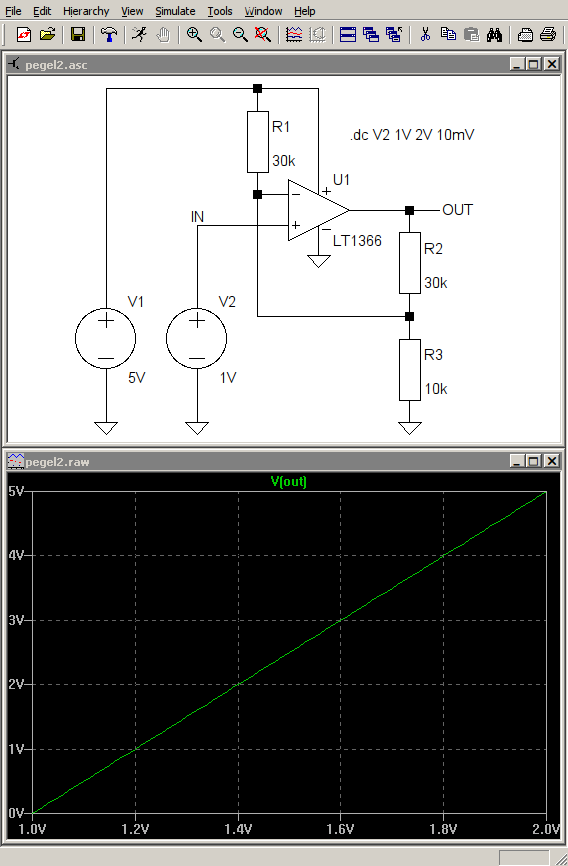Open the Help menu
This screenshot has width=568, height=866.
coord(304,11)
